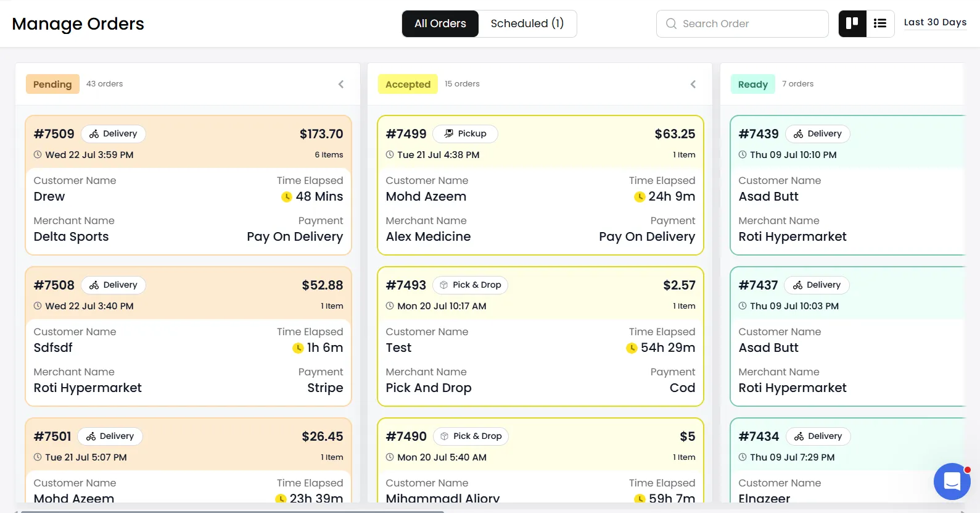Click the Ready status label

pos(753,84)
